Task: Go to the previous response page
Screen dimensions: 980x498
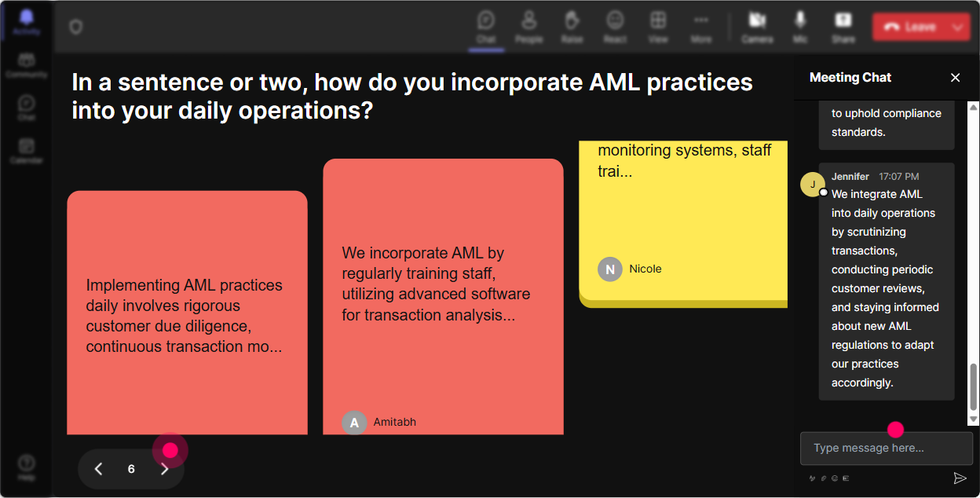Action: tap(98, 469)
